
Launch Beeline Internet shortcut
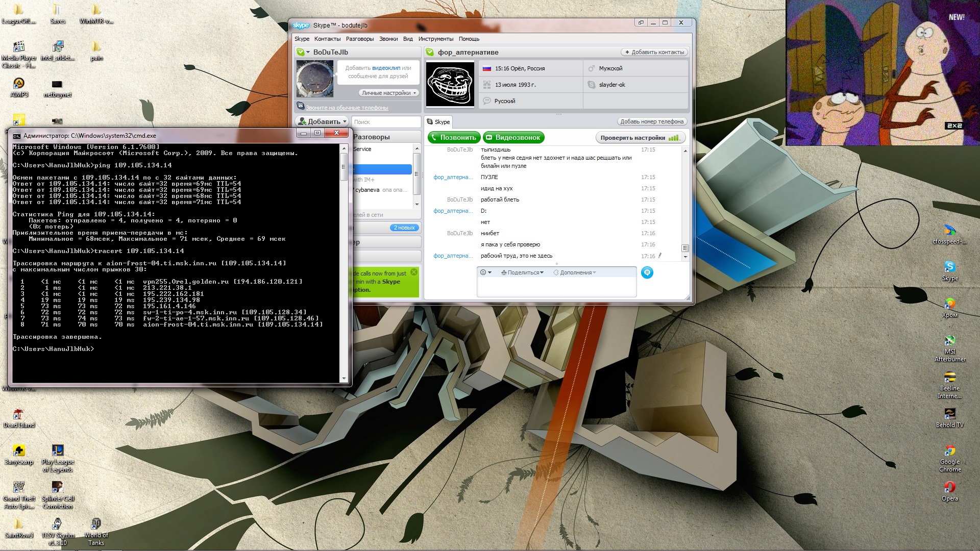(949, 385)
